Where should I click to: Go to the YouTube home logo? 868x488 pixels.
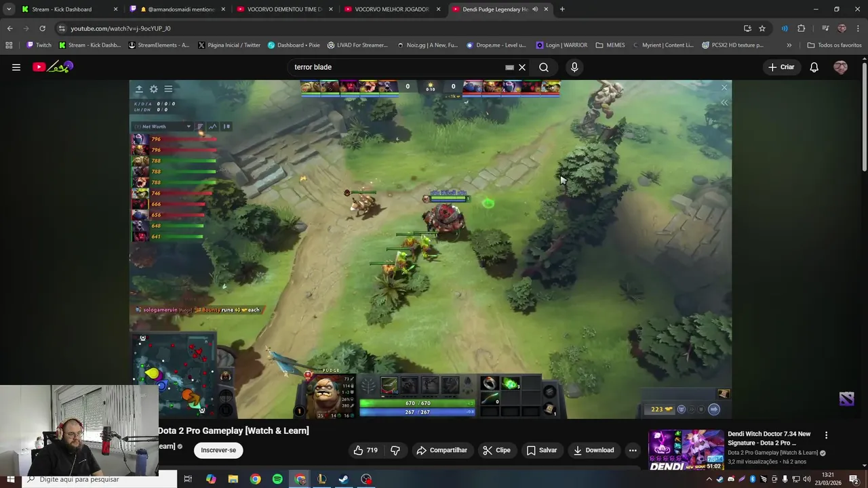53,67
